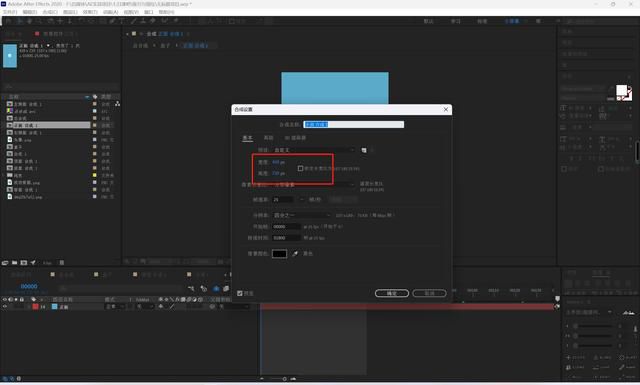Select the Selection arrow tool
Screen dimensions: 640x385
pos(20,21)
